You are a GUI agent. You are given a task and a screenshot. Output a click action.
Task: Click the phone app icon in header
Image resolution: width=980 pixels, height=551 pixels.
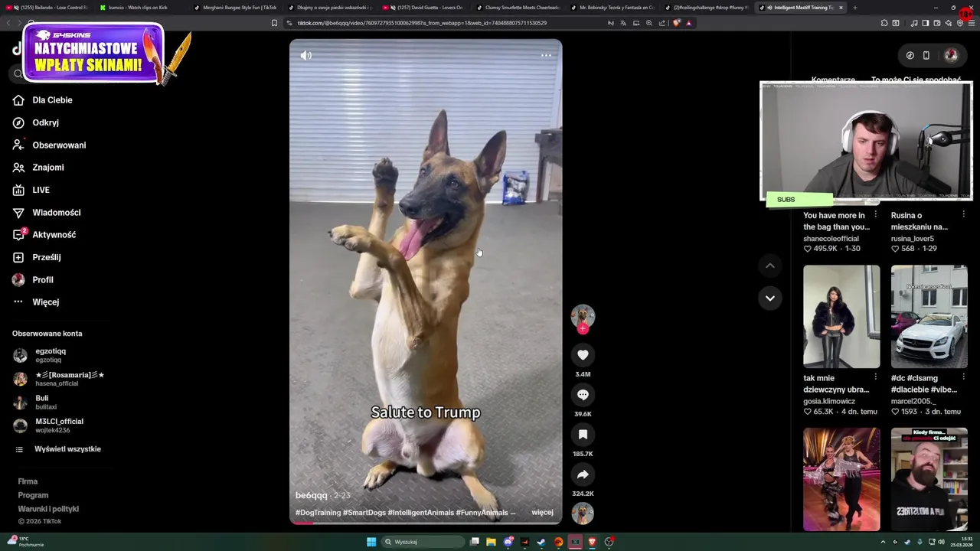(926, 55)
